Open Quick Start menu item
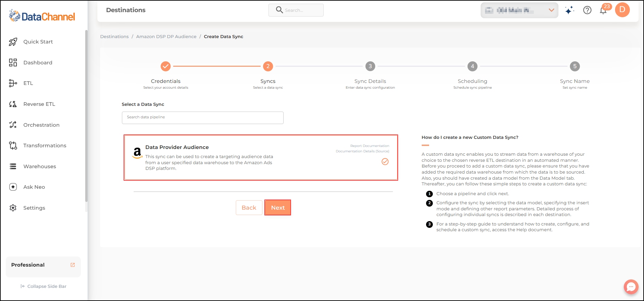This screenshot has width=644, height=301. pos(38,42)
